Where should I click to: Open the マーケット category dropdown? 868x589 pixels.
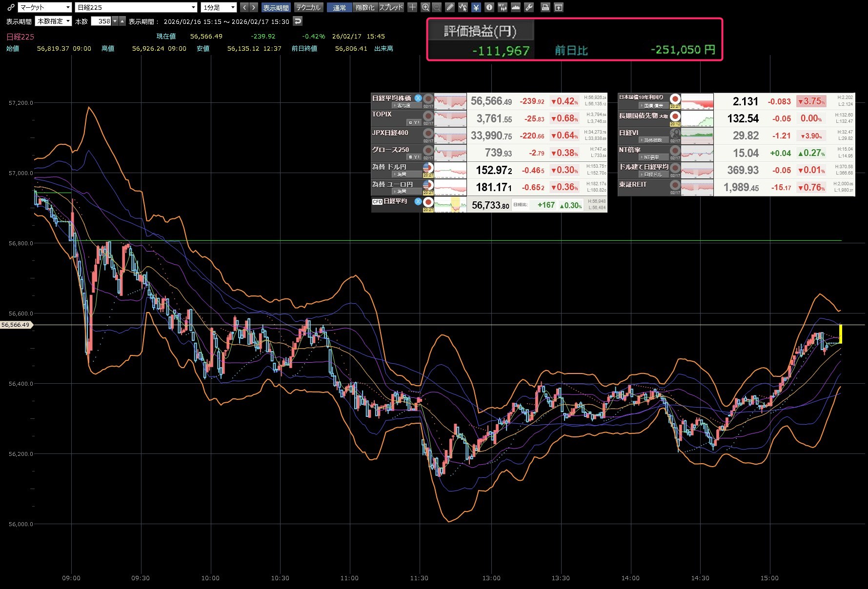coord(45,7)
